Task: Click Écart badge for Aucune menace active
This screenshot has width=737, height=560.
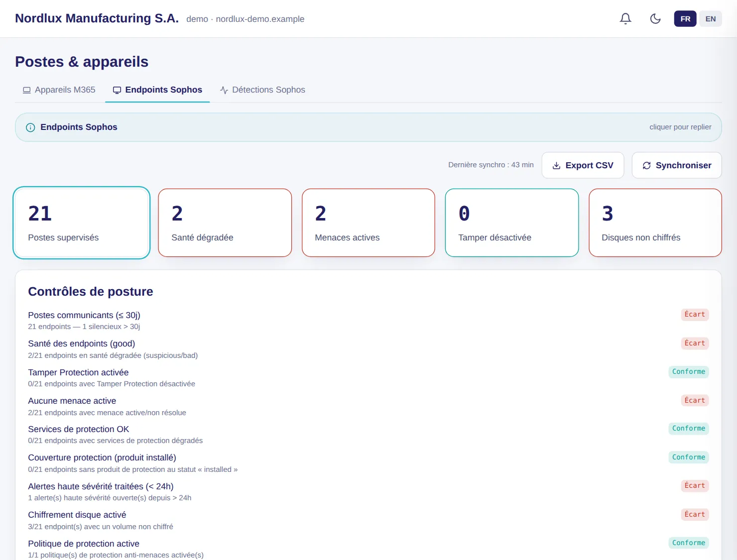Action: (x=695, y=401)
